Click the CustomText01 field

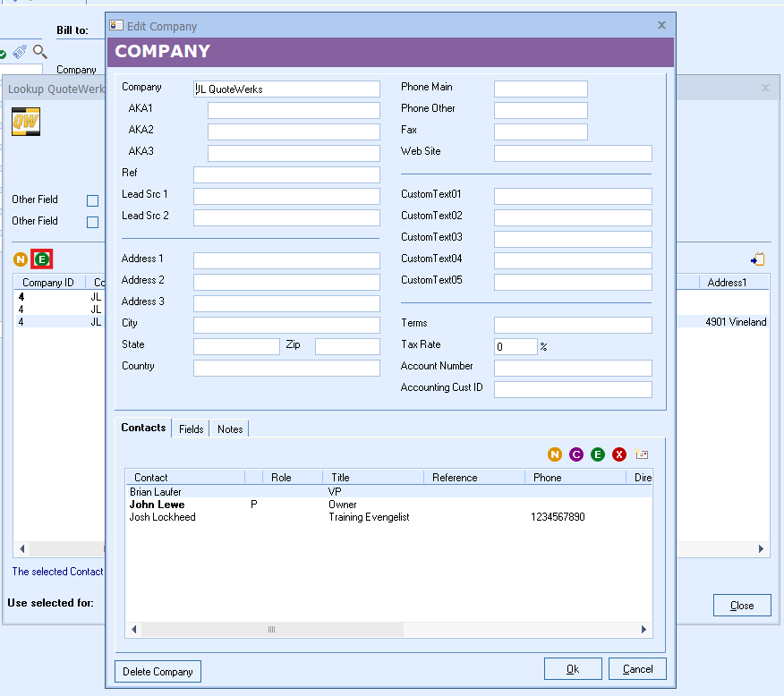click(x=573, y=196)
